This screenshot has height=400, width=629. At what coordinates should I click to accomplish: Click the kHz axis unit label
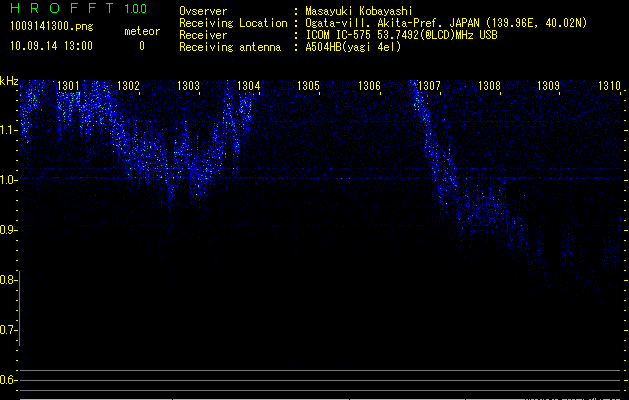pyautogui.click(x=9, y=81)
